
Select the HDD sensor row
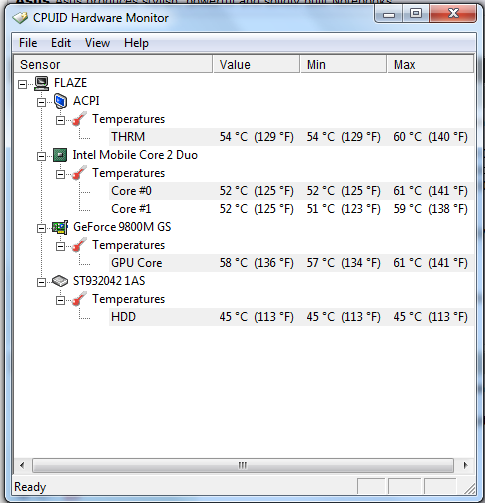[x=291, y=317]
